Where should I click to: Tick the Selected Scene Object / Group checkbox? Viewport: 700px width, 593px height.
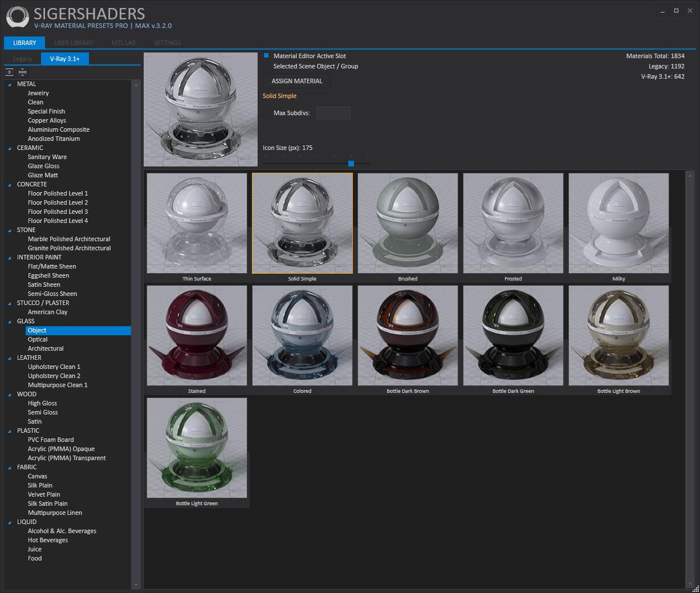click(266, 66)
